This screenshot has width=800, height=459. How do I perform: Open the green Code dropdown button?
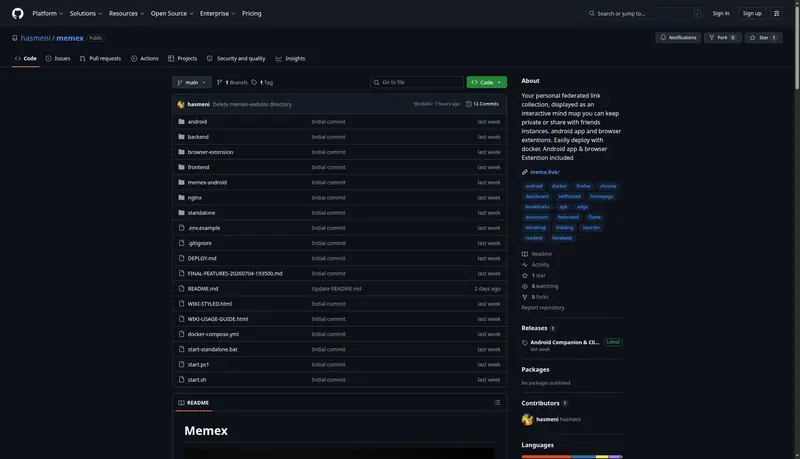click(x=486, y=82)
